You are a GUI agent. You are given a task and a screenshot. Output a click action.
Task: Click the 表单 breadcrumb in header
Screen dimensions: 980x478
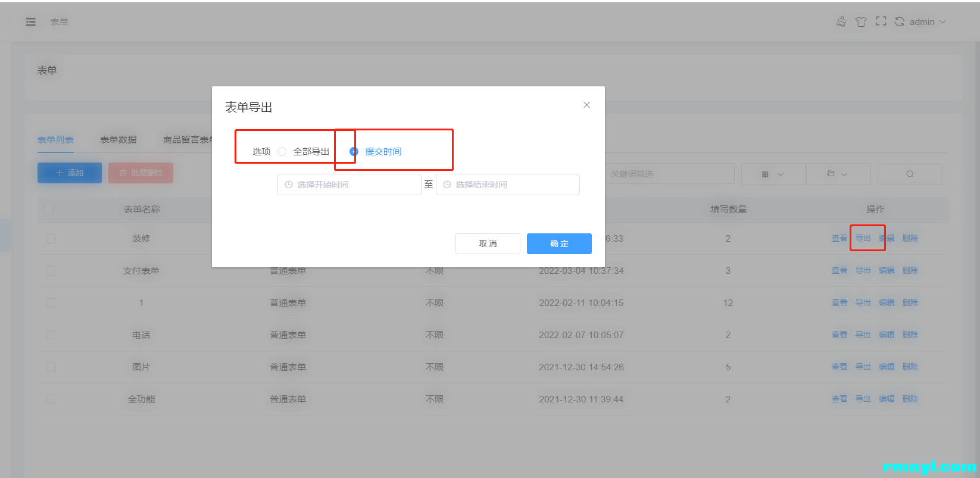59,22
